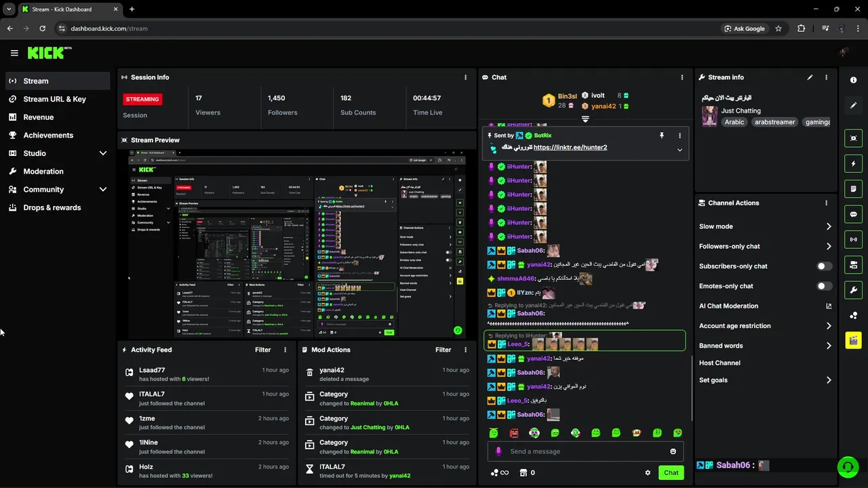Open Moderation page

58,171
